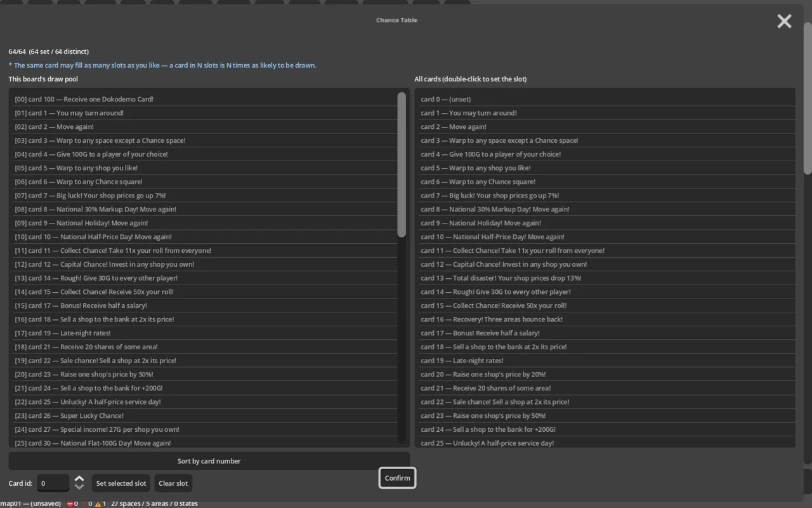Click Set selected slot button

tap(121, 483)
